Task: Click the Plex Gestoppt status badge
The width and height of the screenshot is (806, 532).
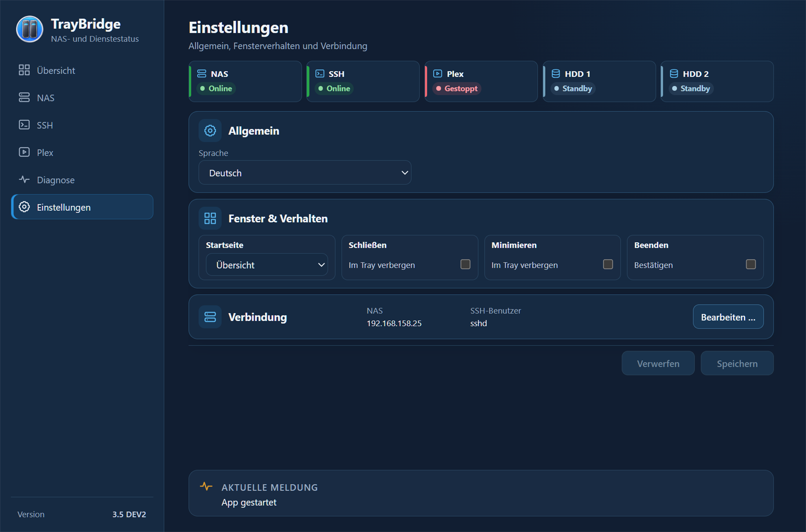Action: click(x=457, y=88)
